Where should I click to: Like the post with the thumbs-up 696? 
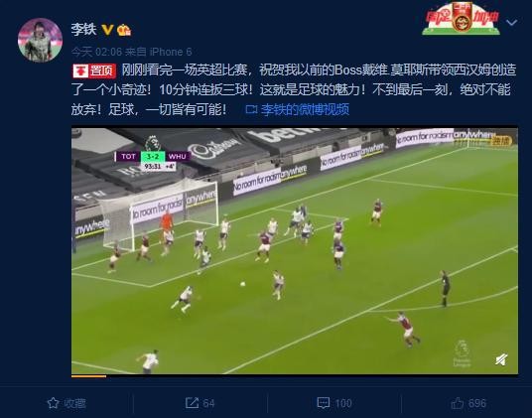point(468,403)
